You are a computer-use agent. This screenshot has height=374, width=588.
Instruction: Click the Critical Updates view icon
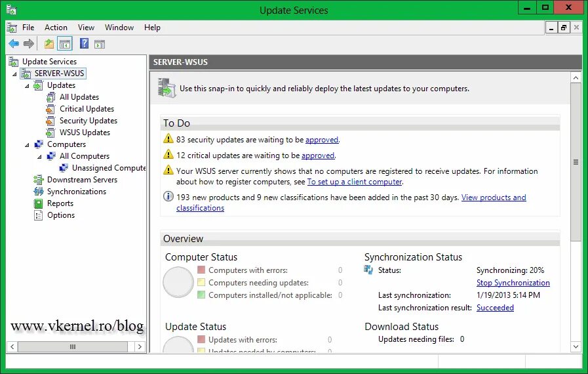point(50,109)
